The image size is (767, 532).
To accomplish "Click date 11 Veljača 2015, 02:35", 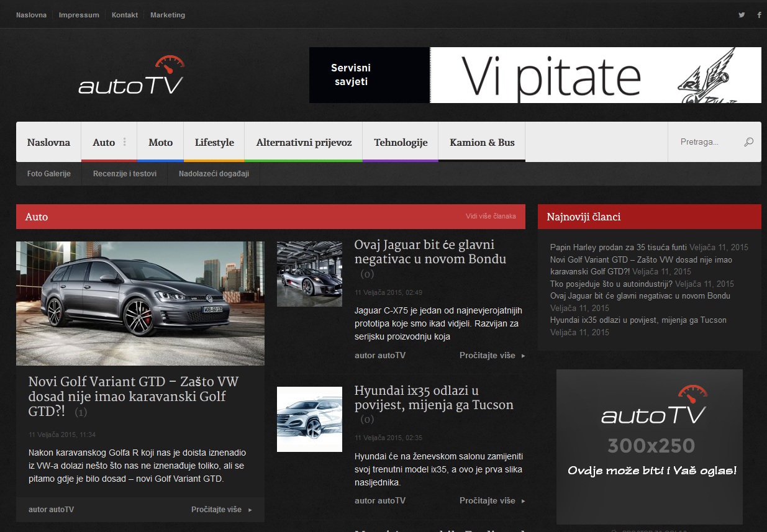I will tap(388, 438).
